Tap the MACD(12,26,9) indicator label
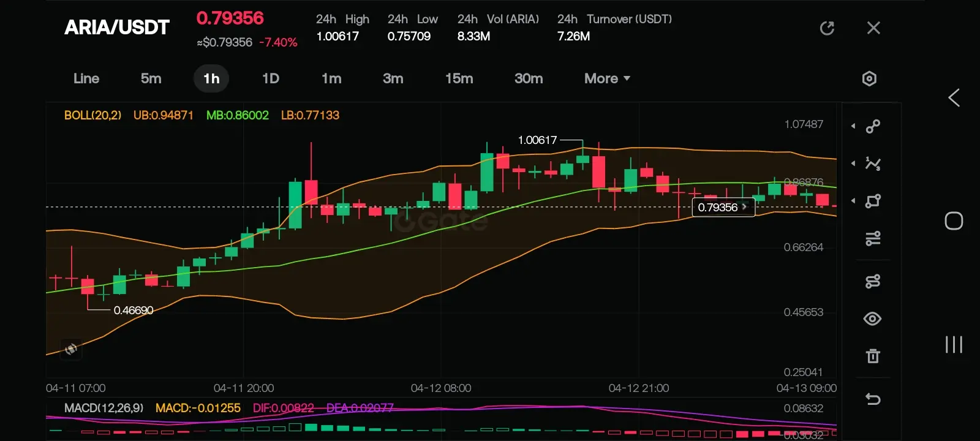The image size is (980, 441). pos(104,408)
